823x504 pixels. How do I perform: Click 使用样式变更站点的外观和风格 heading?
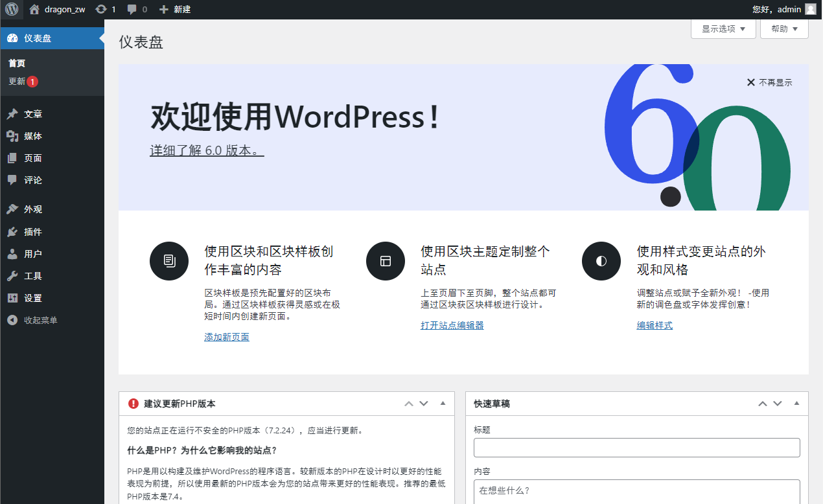701,260
